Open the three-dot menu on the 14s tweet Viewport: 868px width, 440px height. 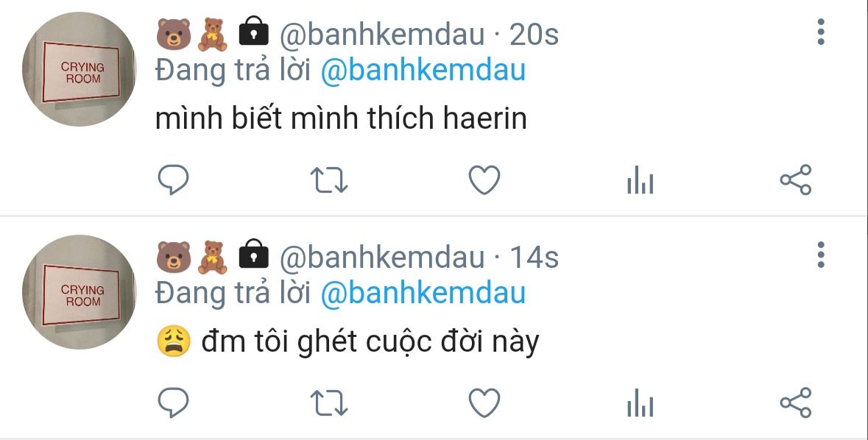point(821,255)
